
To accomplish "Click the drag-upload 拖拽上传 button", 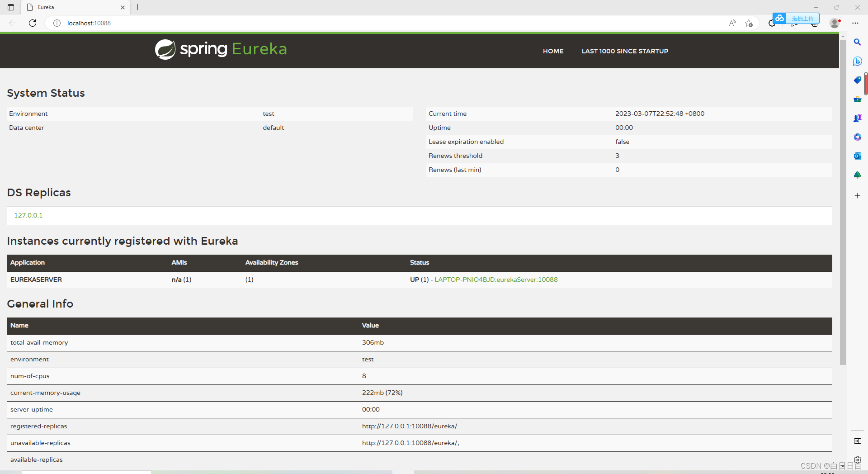I will [x=802, y=18].
